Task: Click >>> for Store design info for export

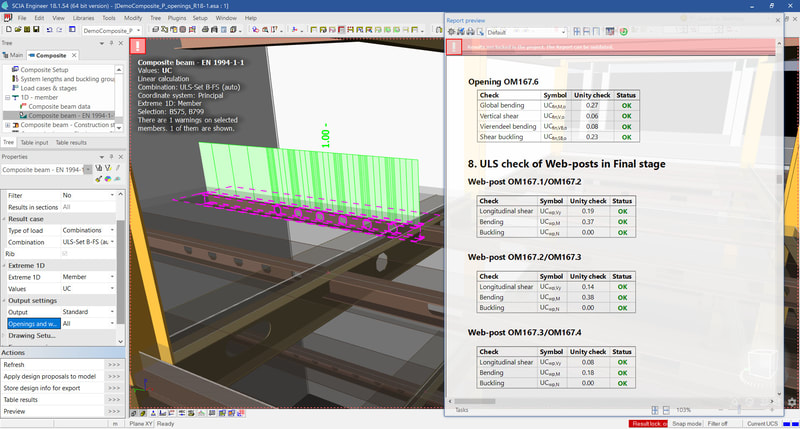Action: pyautogui.click(x=114, y=388)
